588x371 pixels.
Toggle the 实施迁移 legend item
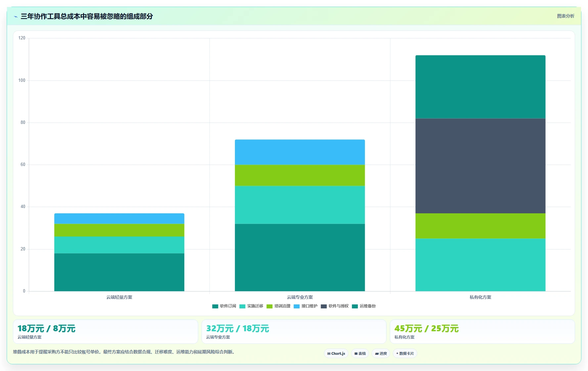click(251, 306)
